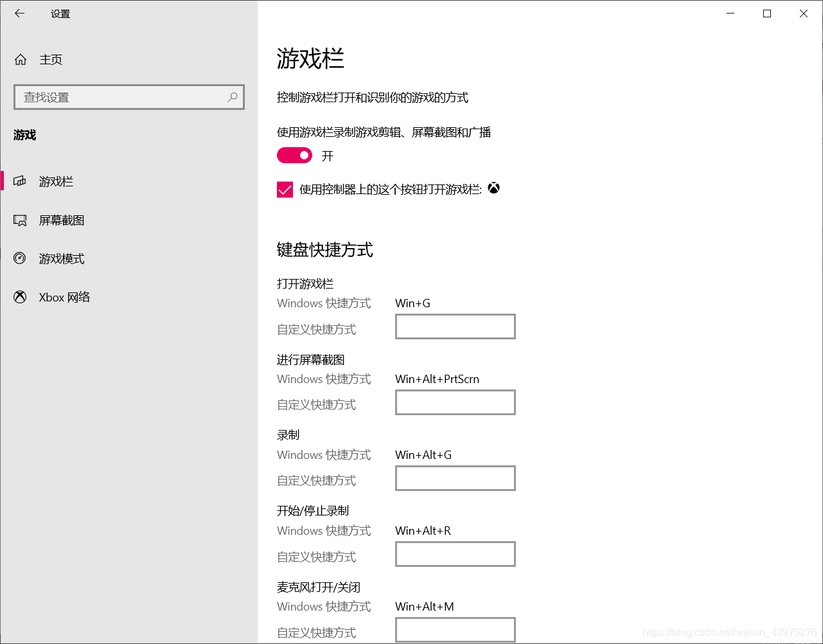
Task: Go to 屏幕截图 settings page
Action: pos(128,220)
